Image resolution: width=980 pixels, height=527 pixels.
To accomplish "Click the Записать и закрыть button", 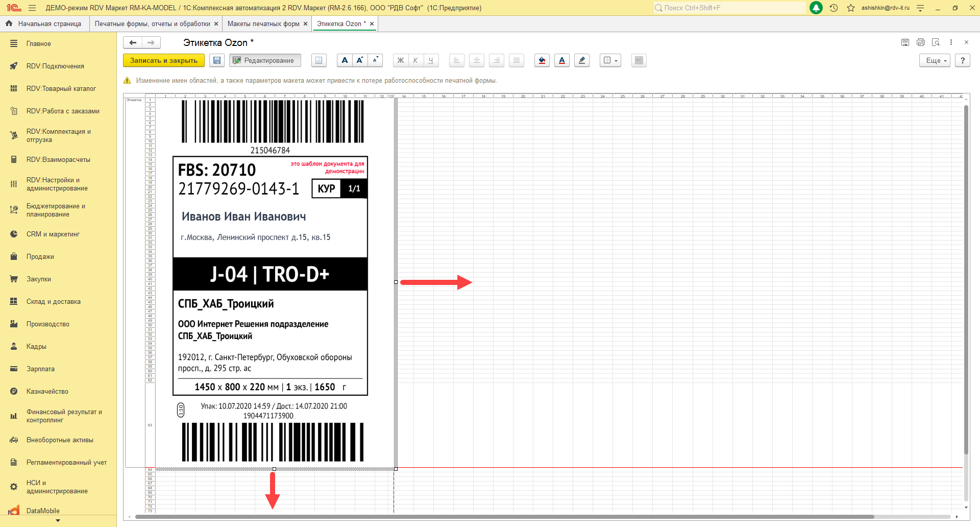I will (163, 60).
